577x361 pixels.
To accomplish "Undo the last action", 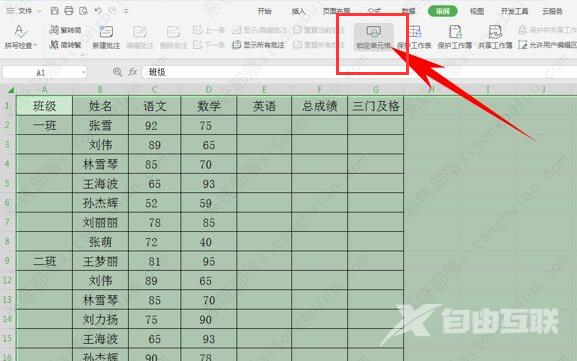I will tap(98, 11).
